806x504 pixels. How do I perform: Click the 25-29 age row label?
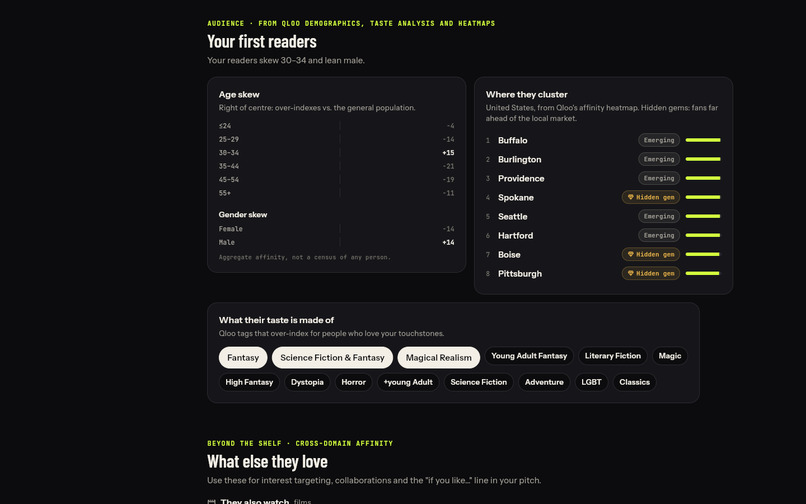click(x=229, y=139)
